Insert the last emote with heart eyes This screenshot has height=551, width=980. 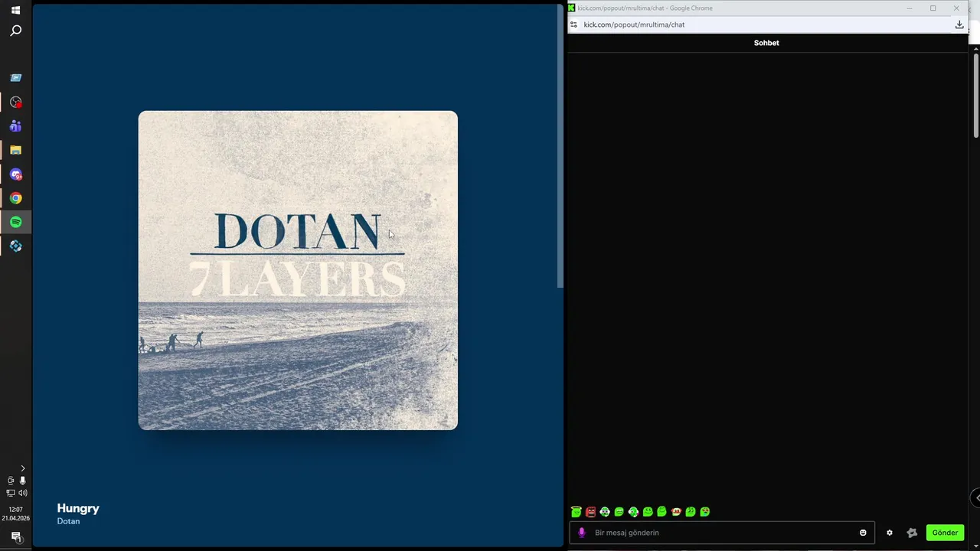click(704, 512)
